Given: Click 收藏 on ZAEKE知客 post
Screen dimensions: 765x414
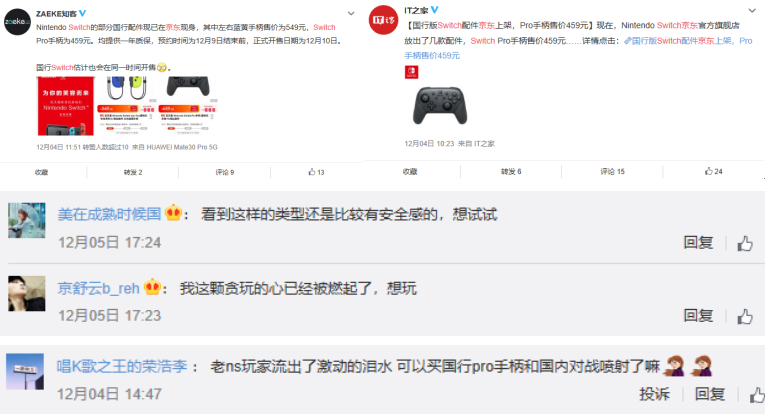Looking at the screenshot, I should pos(41,172).
